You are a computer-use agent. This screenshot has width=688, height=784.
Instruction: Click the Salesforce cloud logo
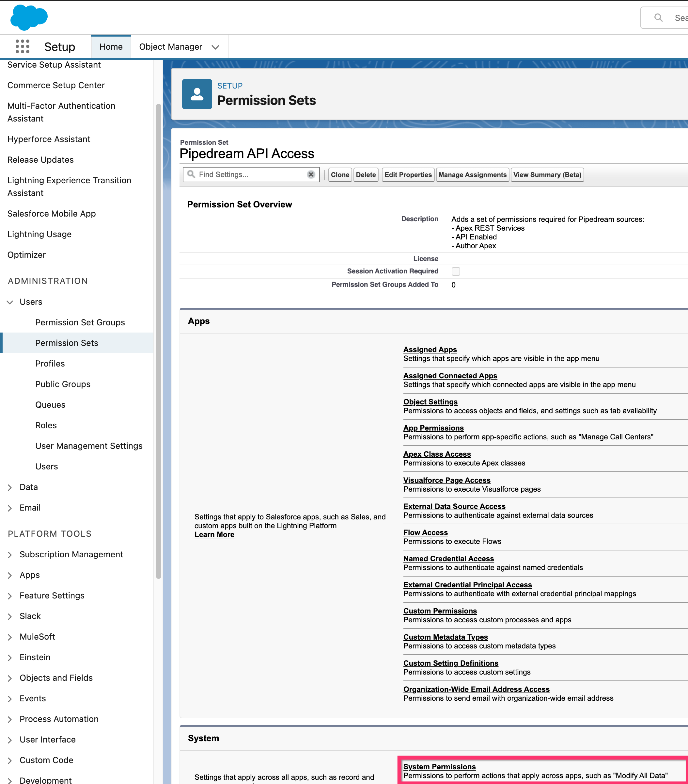pyautogui.click(x=29, y=17)
